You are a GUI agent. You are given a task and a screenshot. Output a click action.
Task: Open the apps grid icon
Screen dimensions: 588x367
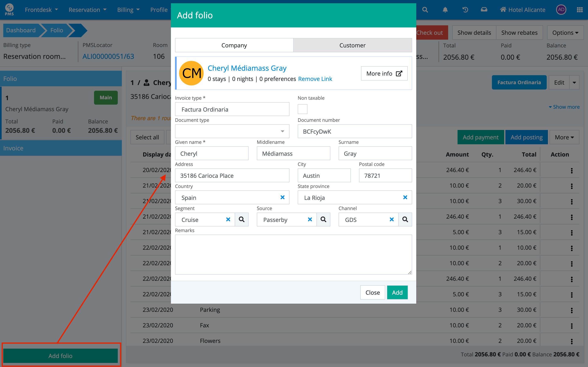pos(579,10)
